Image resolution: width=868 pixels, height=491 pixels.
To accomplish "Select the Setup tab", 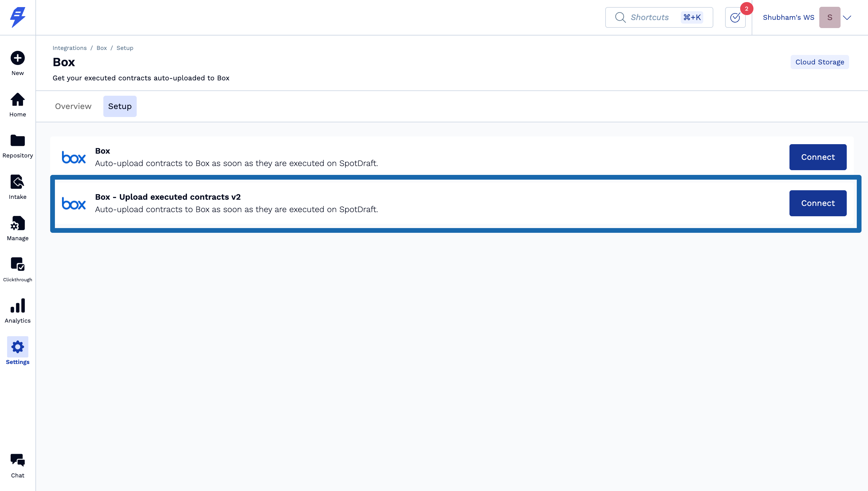I will (120, 106).
